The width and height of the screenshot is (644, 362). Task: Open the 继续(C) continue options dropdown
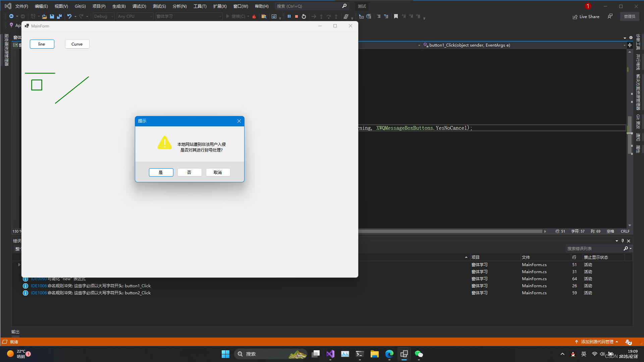tap(248, 16)
